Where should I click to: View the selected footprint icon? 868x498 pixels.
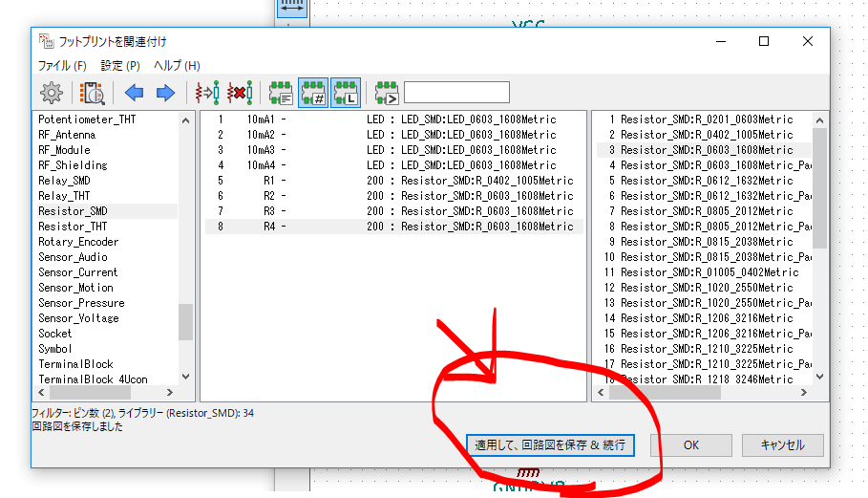click(92, 93)
